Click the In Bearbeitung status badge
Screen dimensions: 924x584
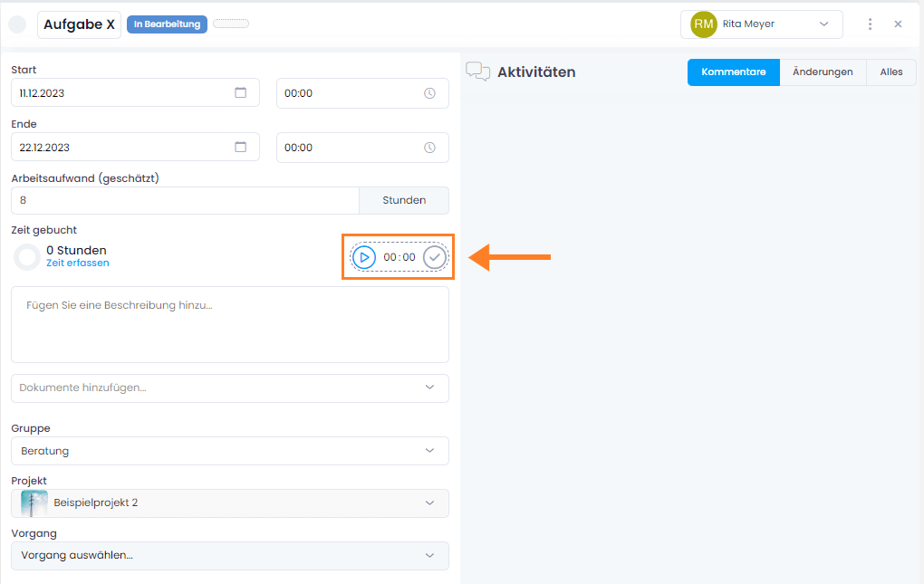click(x=167, y=24)
